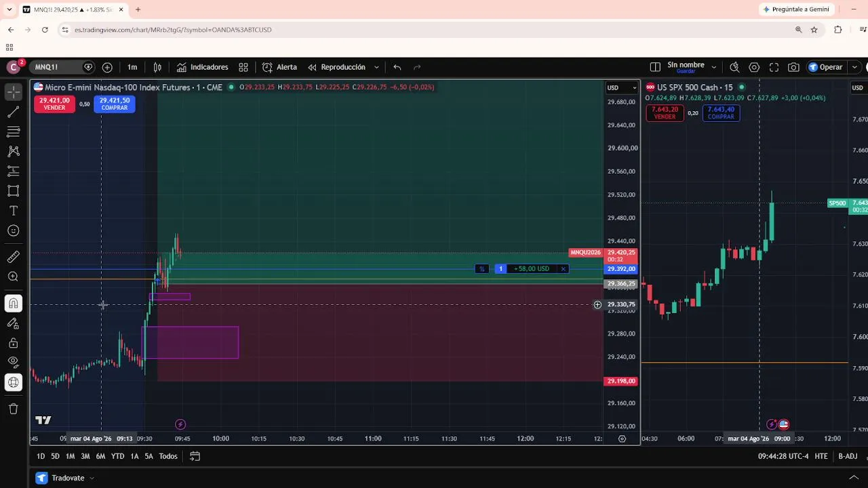Click VENDER 7.643,20 on SPX chart
Image resolution: width=868 pixels, height=488 pixels.
[x=665, y=113]
